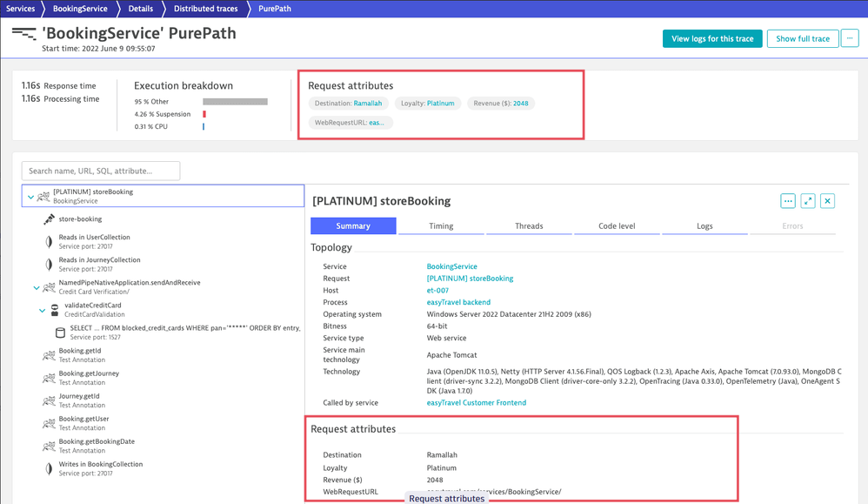Click the icon beside validateCreditCard node
This screenshot has height=504, width=868.
(55, 310)
